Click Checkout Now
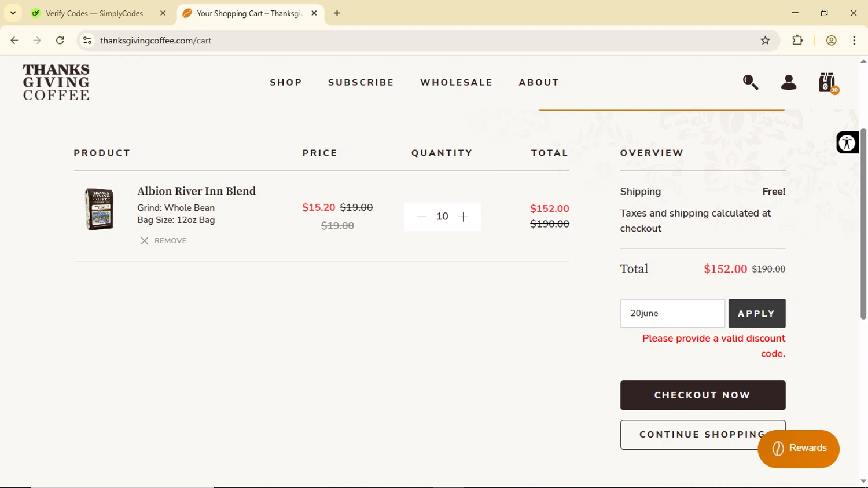This screenshot has width=868, height=488. tap(703, 395)
